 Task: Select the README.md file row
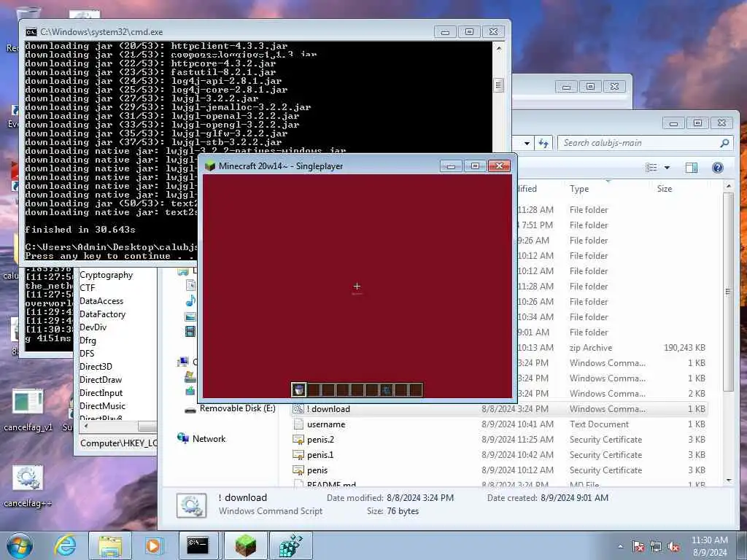(499, 484)
